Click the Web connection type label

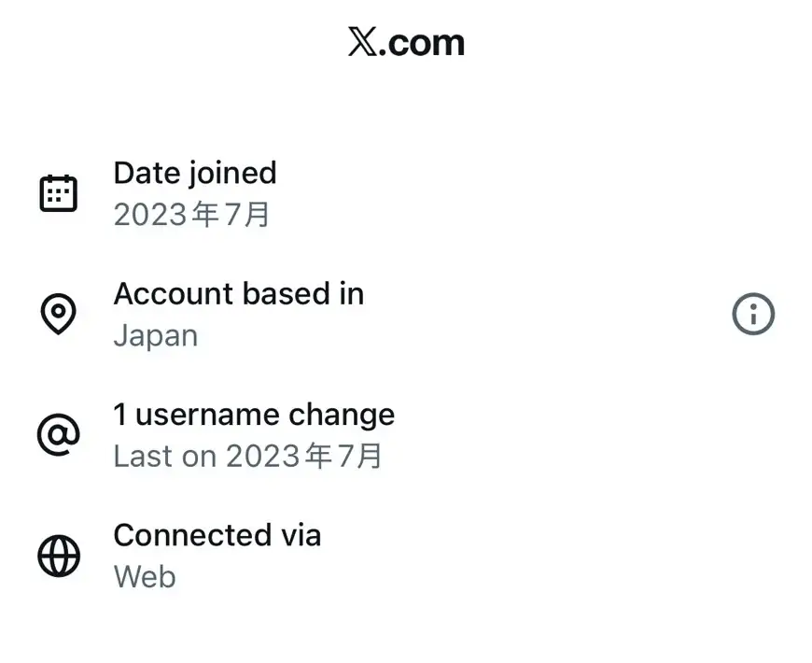tap(144, 576)
